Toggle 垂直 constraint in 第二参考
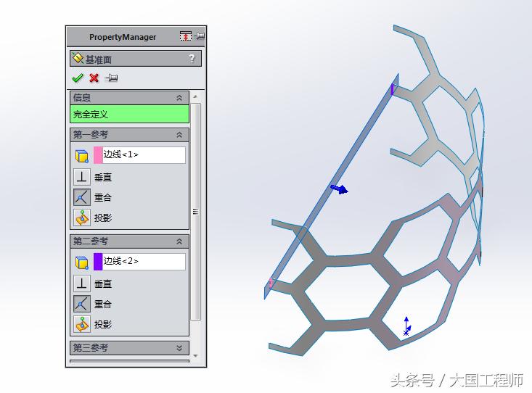Image resolution: width=532 pixels, height=393 pixels. click(82, 284)
